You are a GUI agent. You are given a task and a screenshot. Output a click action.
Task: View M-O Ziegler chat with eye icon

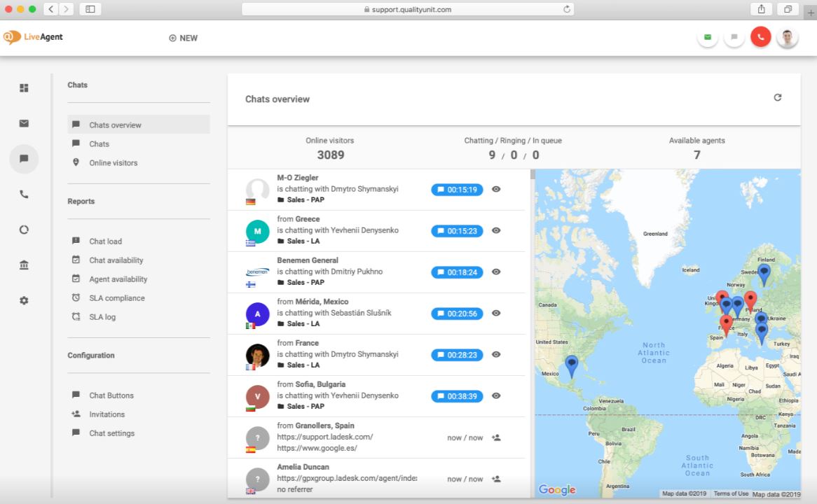click(x=496, y=189)
